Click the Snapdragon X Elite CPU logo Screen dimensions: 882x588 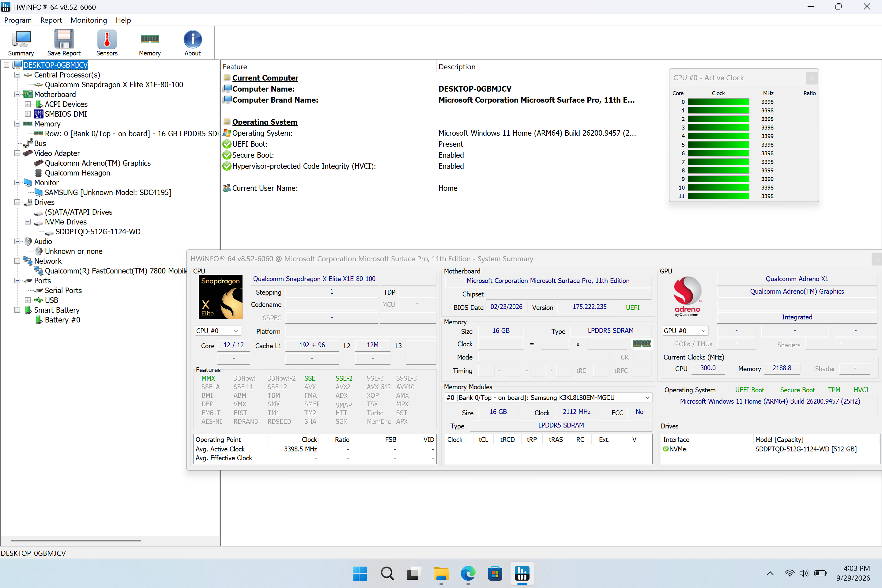click(x=221, y=297)
